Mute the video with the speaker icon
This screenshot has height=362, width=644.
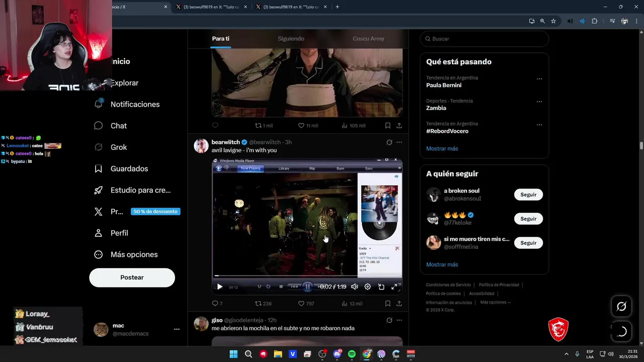pyautogui.click(x=354, y=287)
